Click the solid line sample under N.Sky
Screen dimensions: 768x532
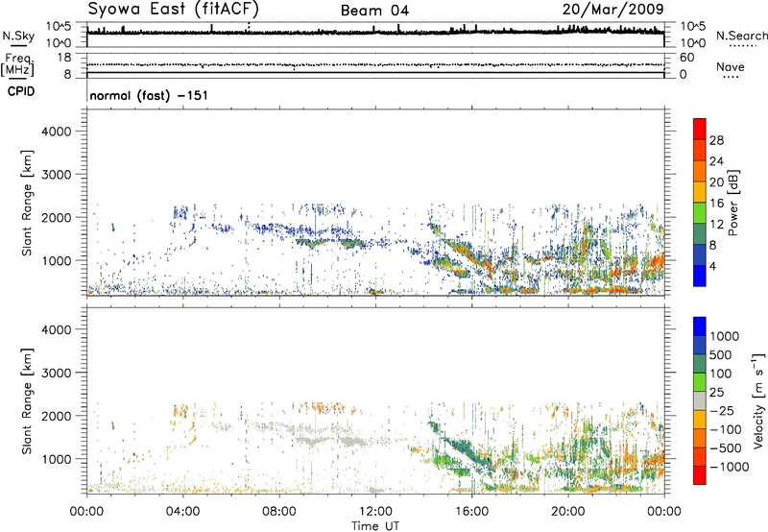point(18,45)
